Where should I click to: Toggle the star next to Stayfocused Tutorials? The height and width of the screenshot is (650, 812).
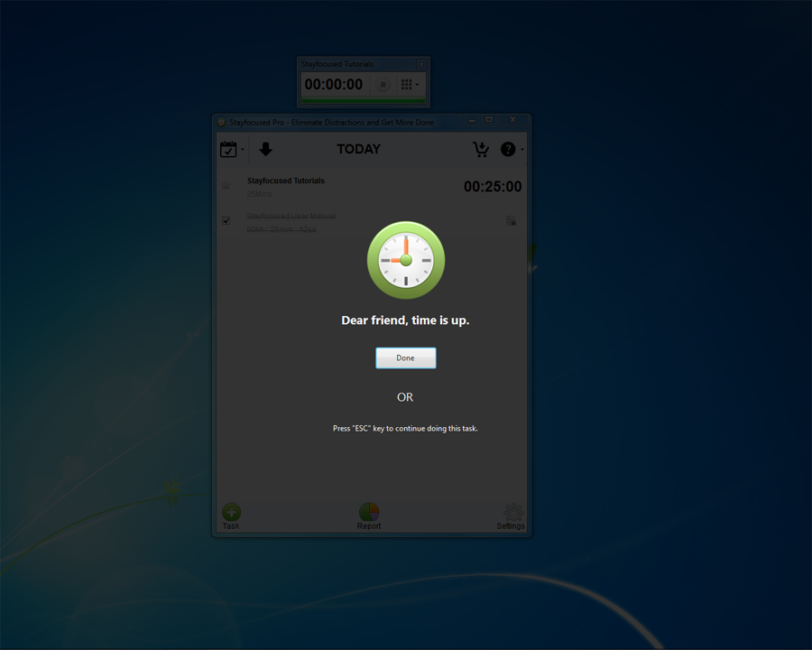tap(226, 186)
